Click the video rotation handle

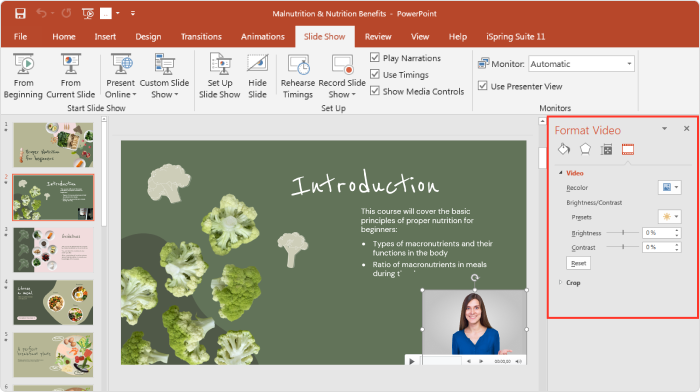[475, 278]
